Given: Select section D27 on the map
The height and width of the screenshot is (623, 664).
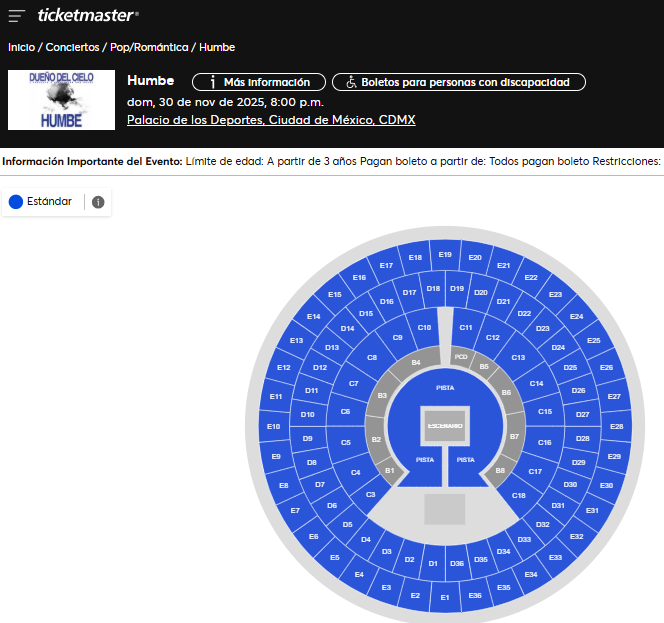Looking at the screenshot, I should pyautogui.click(x=583, y=414).
